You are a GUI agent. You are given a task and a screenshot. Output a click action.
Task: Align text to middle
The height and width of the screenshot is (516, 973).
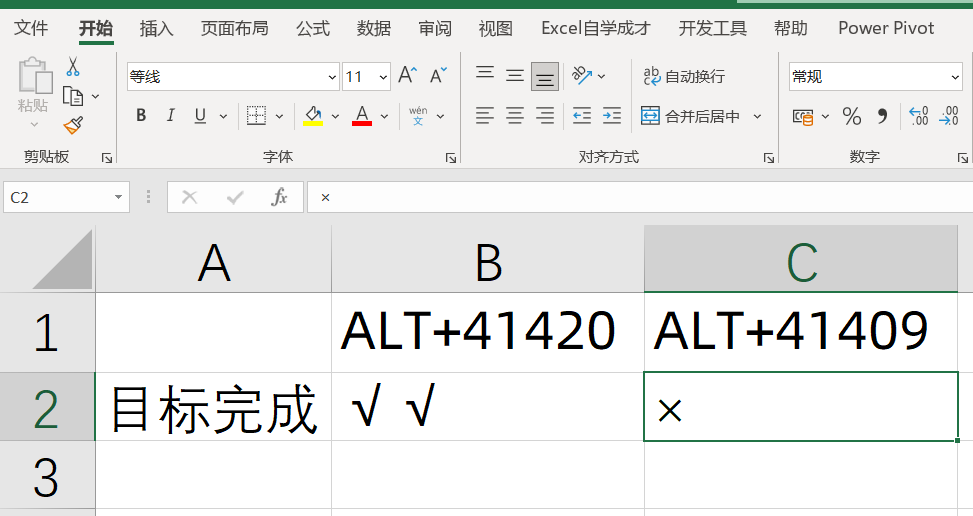[515, 76]
